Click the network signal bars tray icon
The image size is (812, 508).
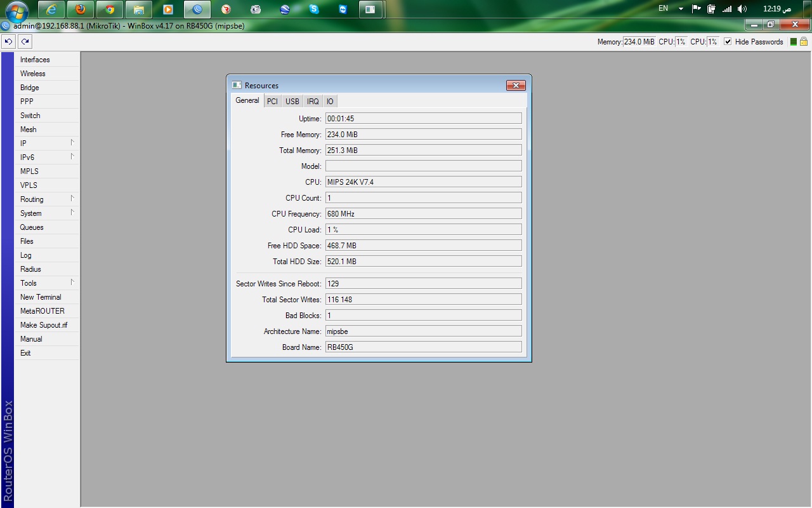coord(727,9)
